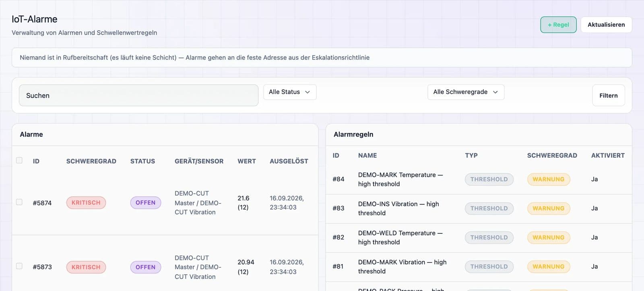The width and height of the screenshot is (644, 291).
Task: Click the Ja value for rule #84
Action: click(x=594, y=179)
